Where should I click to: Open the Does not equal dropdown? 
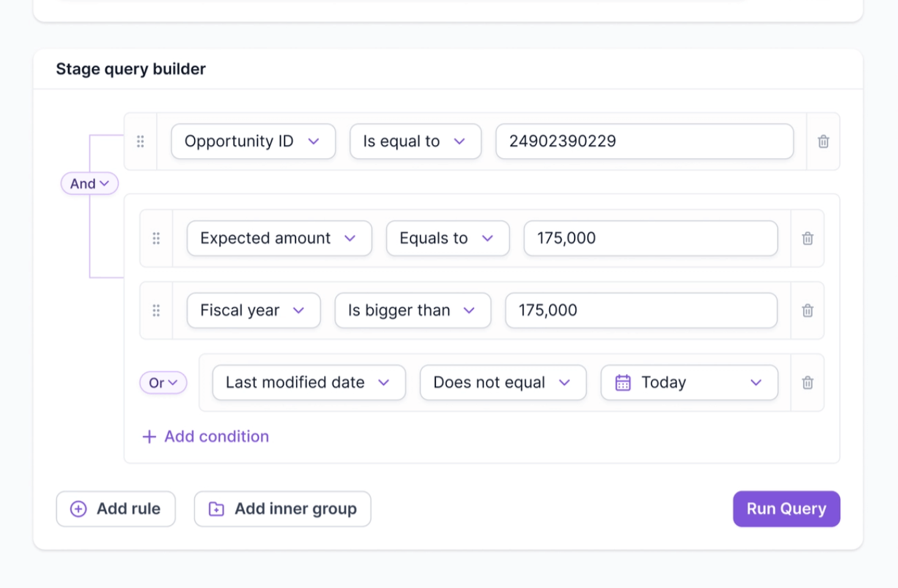point(502,382)
